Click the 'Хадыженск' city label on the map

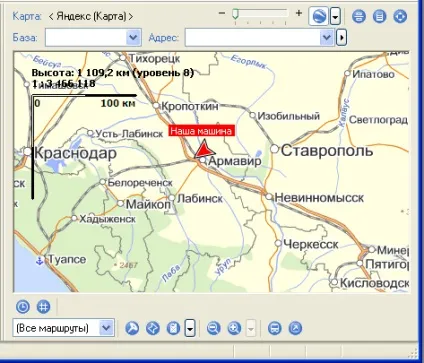(107, 219)
